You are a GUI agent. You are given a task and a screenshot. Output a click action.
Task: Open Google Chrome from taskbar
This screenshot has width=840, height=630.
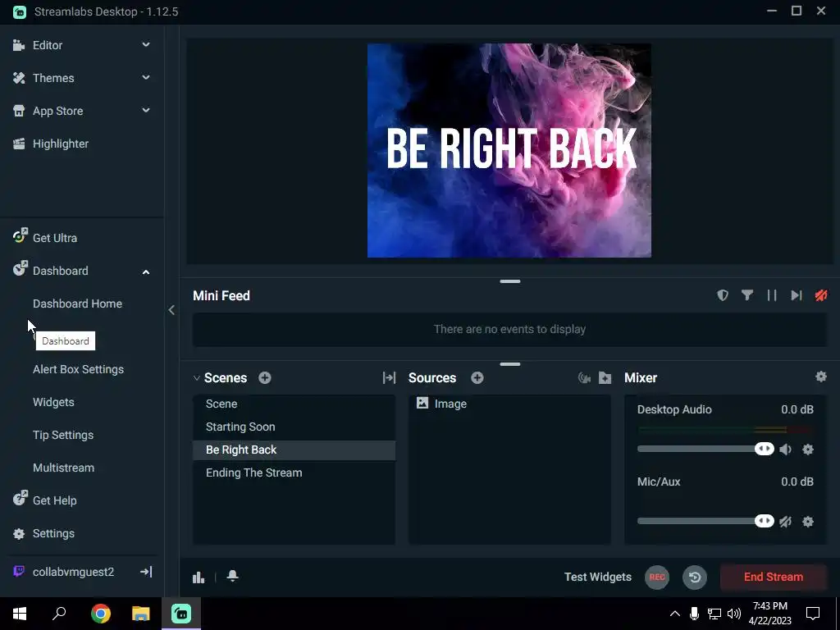click(101, 614)
